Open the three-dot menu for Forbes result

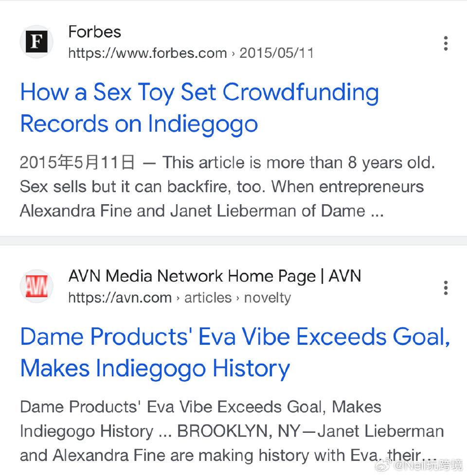[445, 43]
